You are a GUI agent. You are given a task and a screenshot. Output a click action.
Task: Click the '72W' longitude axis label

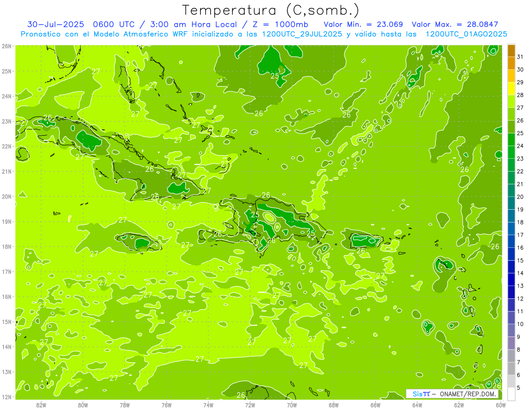[x=250, y=405]
